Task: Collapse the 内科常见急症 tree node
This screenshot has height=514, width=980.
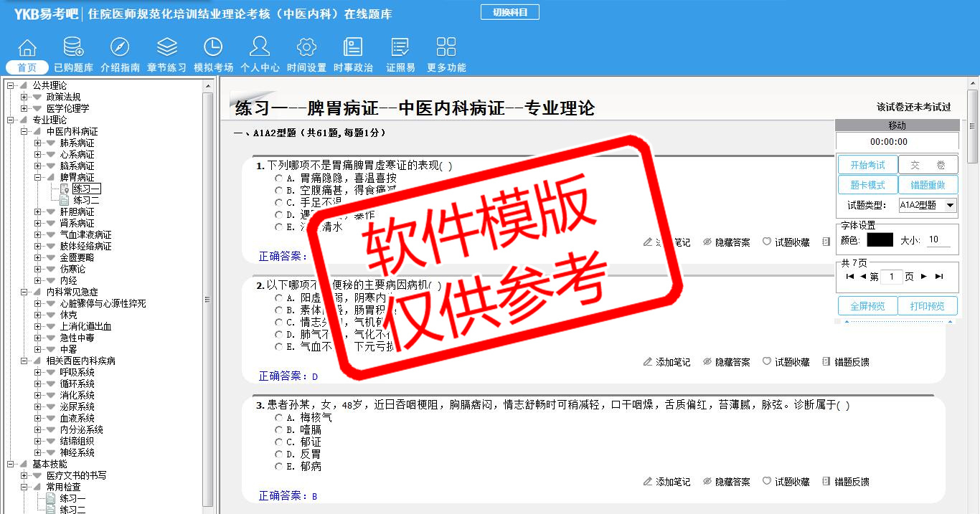Action: click(x=24, y=292)
